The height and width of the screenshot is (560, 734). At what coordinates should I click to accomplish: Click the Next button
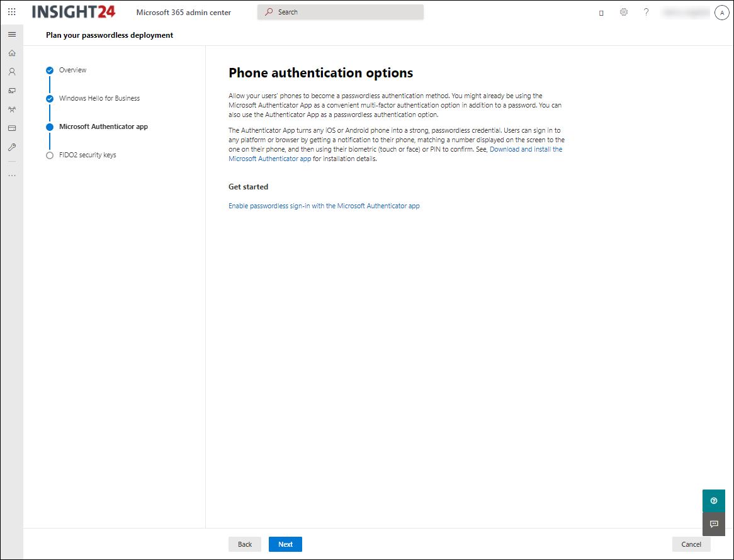[285, 544]
